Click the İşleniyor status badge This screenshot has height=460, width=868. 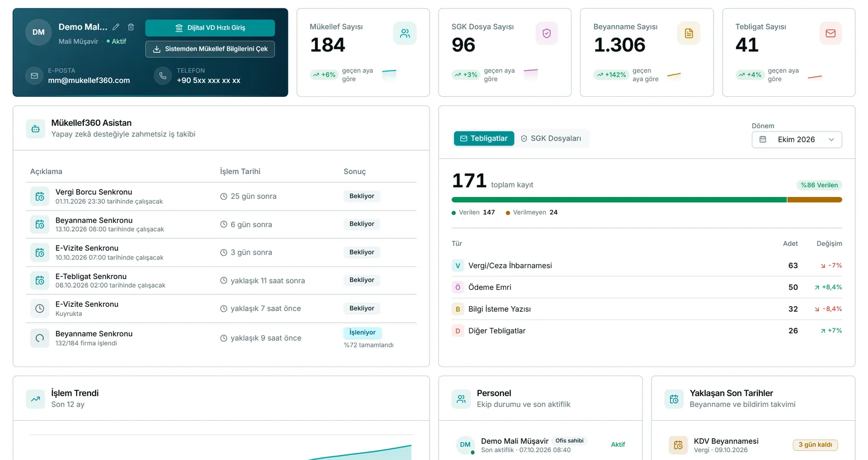click(x=362, y=332)
